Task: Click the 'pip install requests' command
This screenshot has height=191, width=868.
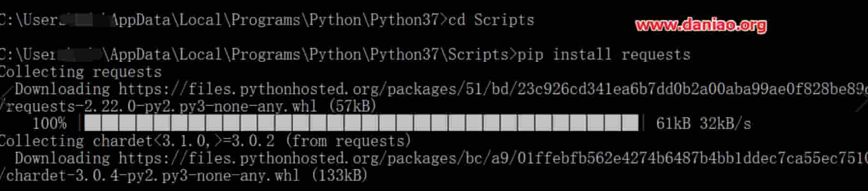Action: [604, 55]
